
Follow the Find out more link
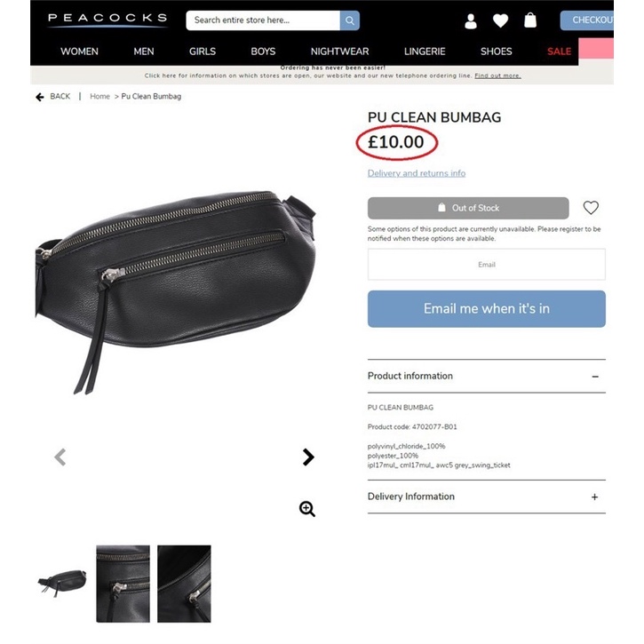tap(497, 76)
